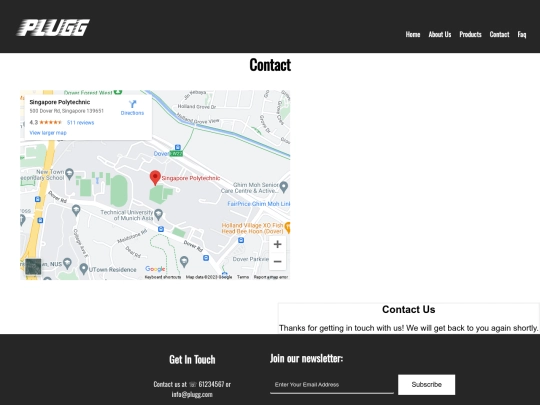Click the Singapore Polytechnic title in map card
This screenshot has width=540, height=405.
60,102
